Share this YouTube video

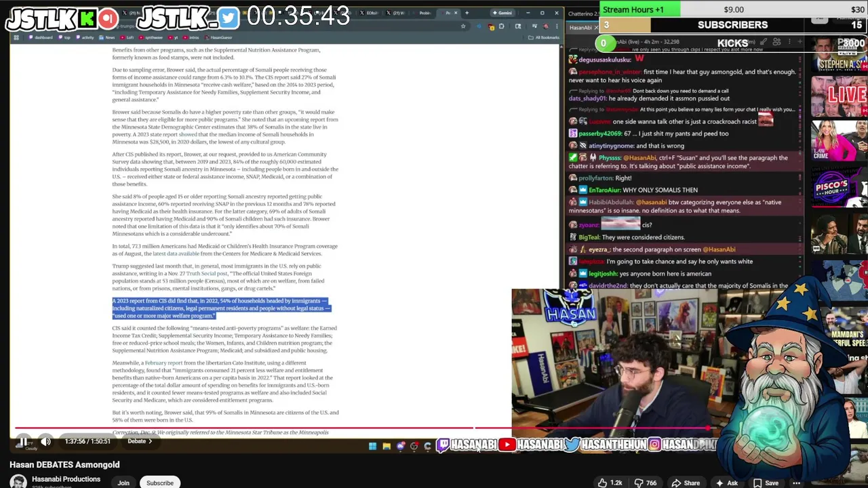(x=686, y=483)
